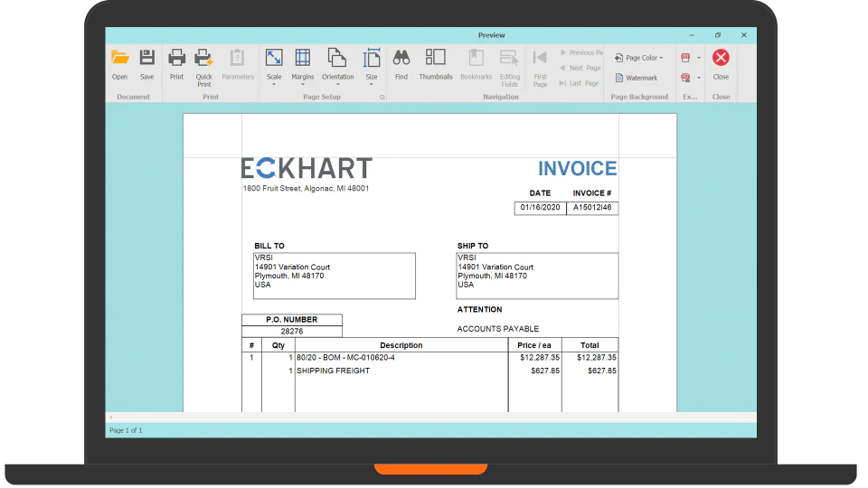
Task: Select invoice number A15012I46
Action: point(592,208)
